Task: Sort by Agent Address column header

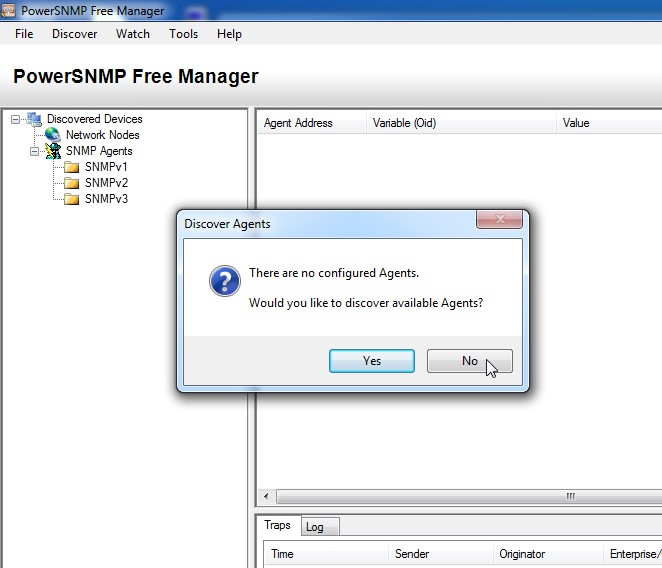Action: (x=312, y=123)
